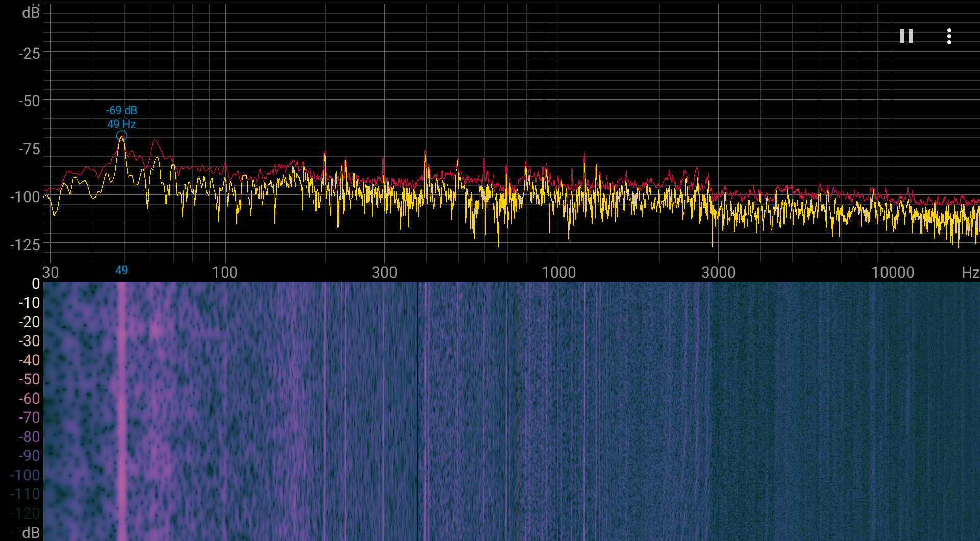Tap the 300 Hz frequency axis label
This screenshot has height=541, width=980.
coord(384,273)
